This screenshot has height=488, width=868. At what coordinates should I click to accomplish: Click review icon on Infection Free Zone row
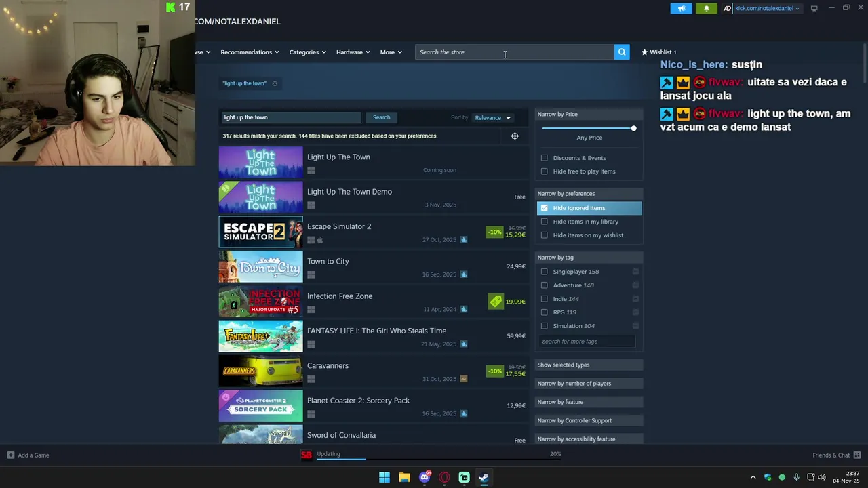(464, 310)
